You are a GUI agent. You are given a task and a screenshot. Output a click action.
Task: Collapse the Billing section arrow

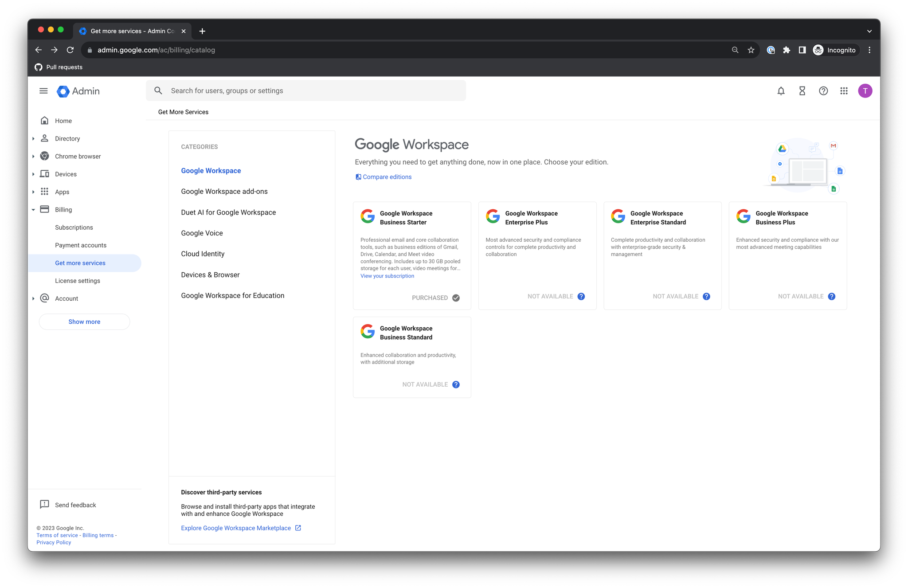click(x=33, y=210)
